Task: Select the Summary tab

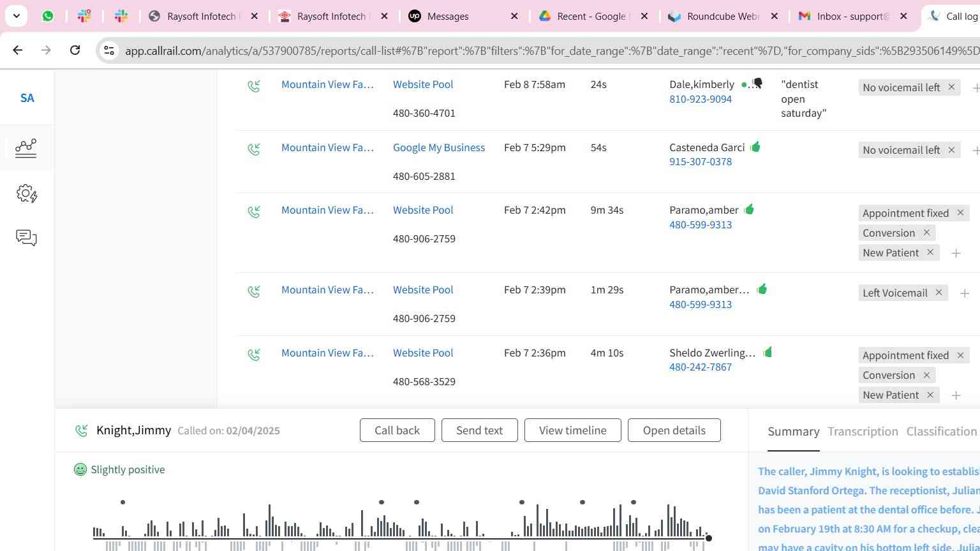Action: pyautogui.click(x=793, y=432)
